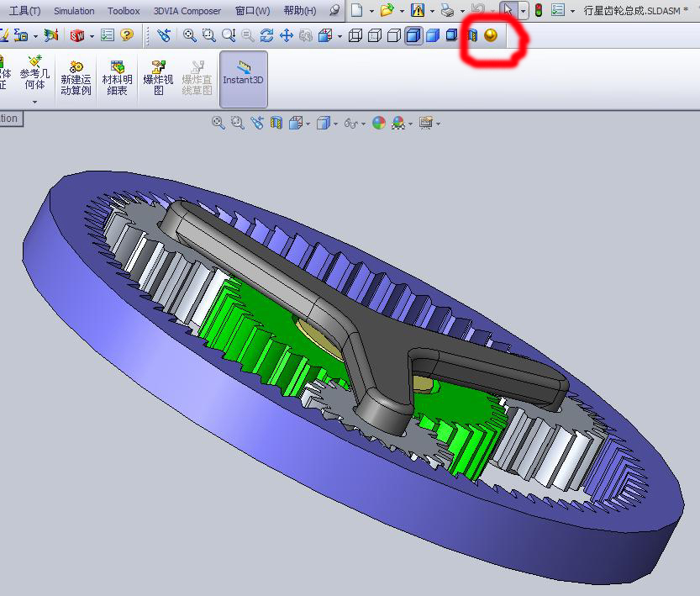Click View Settings monitor icon

coord(426,124)
